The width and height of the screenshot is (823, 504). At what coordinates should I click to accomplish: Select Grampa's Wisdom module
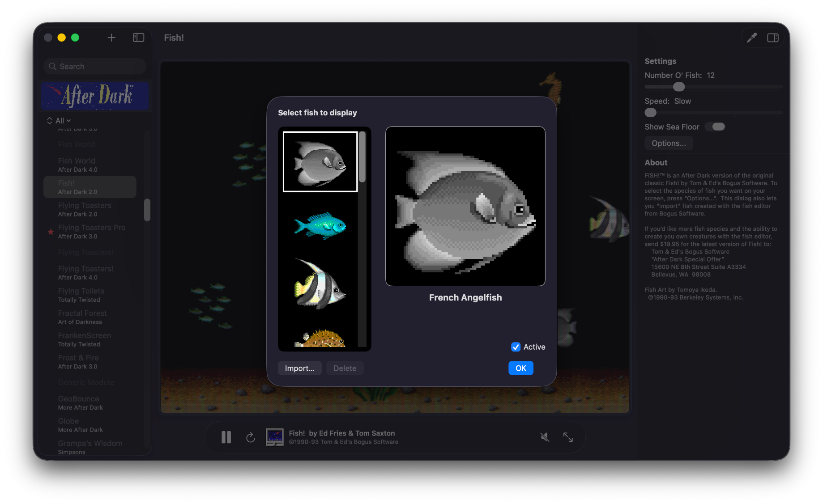[90, 447]
